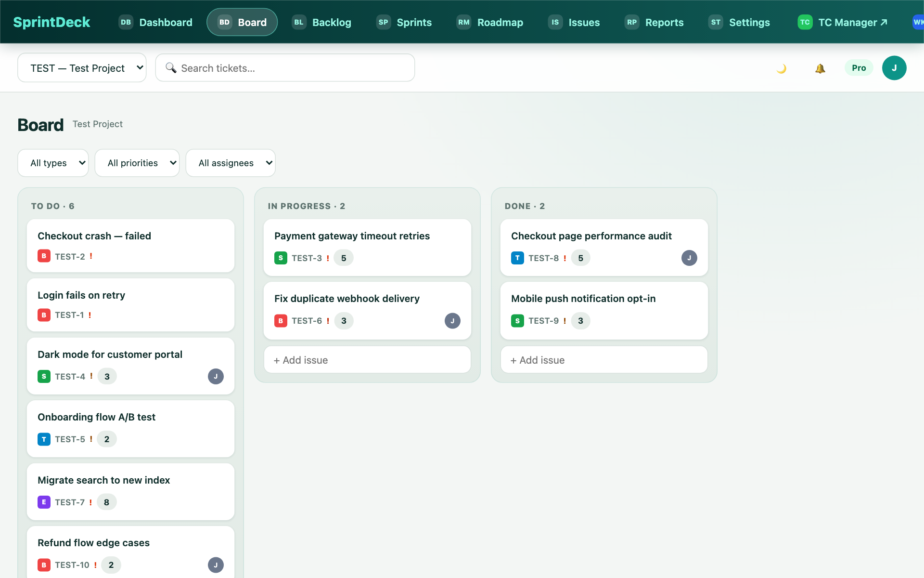The width and height of the screenshot is (924, 578).
Task: Toggle dark mode moon icon
Action: (782, 68)
